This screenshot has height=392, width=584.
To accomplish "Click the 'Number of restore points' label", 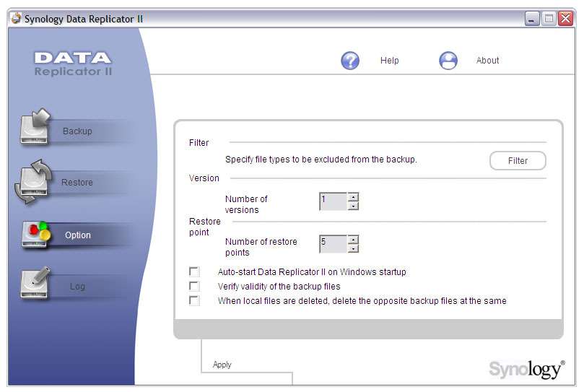I will (261, 247).
